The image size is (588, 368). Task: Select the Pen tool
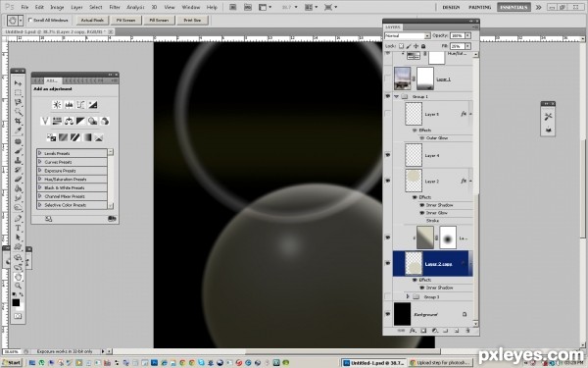(18, 219)
